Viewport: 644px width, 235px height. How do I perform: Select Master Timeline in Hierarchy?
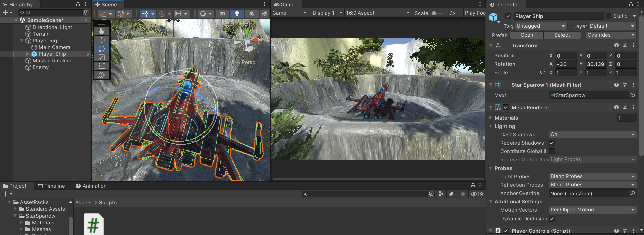(x=52, y=61)
